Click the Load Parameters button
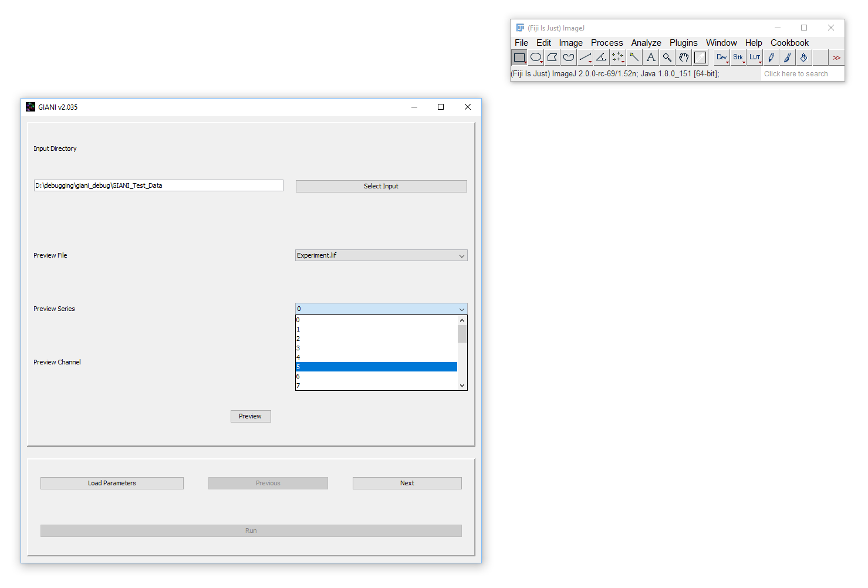 [x=112, y=483]
